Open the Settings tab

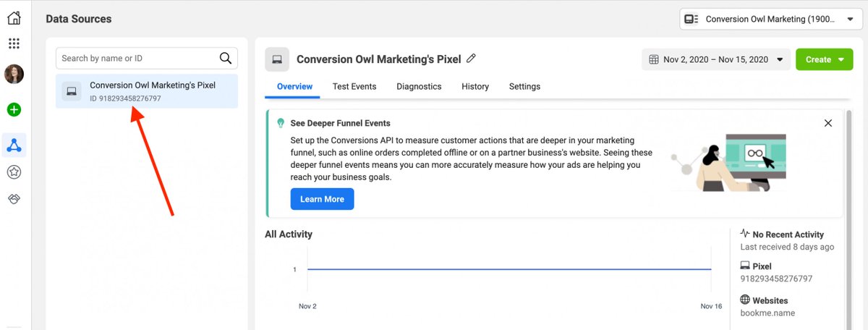[524, 87]
